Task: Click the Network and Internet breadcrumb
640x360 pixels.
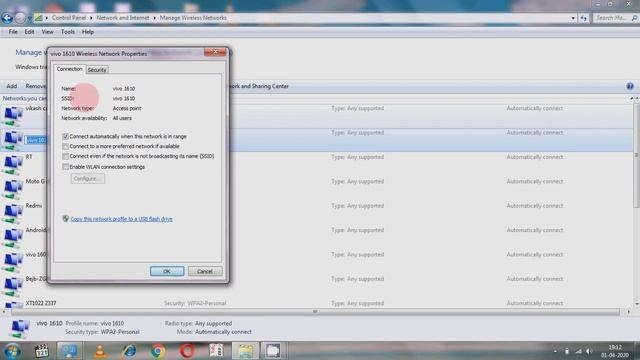Action: [x=123, y=18]
